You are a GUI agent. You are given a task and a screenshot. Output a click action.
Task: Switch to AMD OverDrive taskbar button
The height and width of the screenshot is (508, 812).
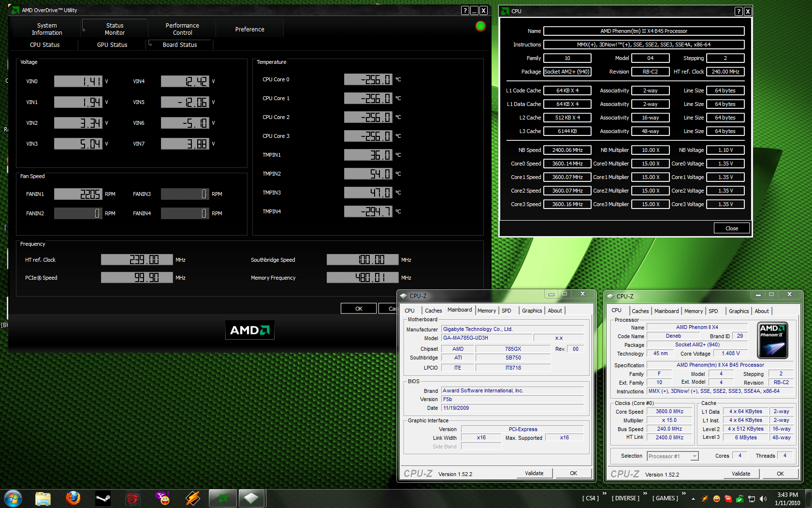click(222, 498)
